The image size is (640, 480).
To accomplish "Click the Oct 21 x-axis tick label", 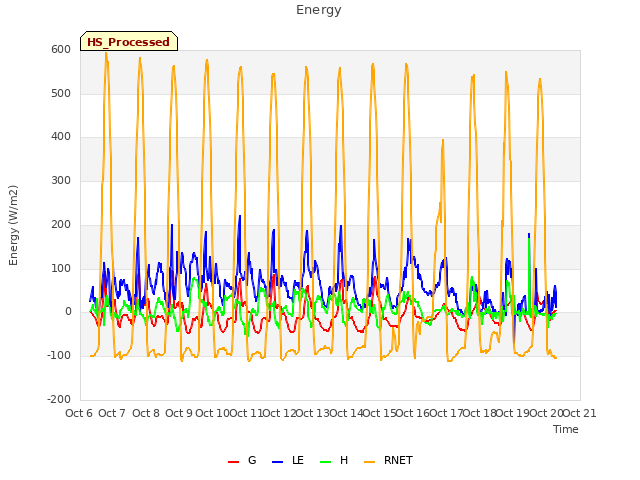I will 580,413.
